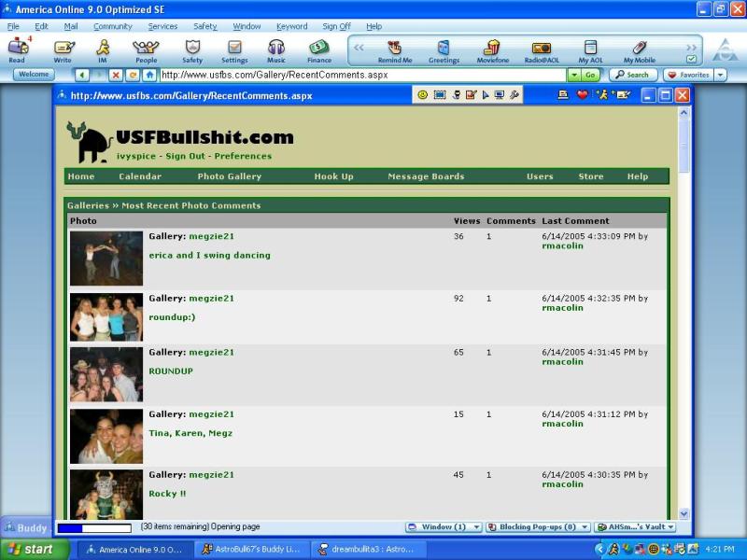Open the Calendar nav link

click(140, 176)
